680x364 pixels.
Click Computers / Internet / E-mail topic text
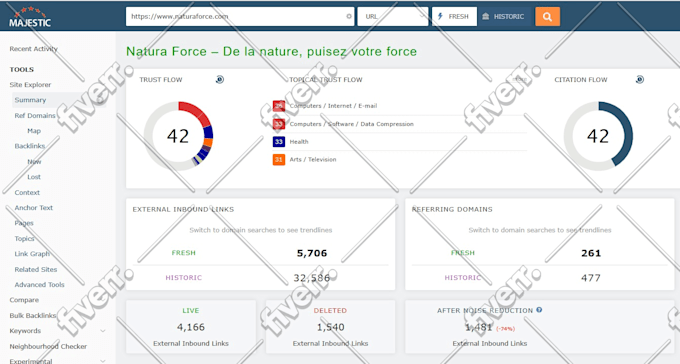point(333,106)
